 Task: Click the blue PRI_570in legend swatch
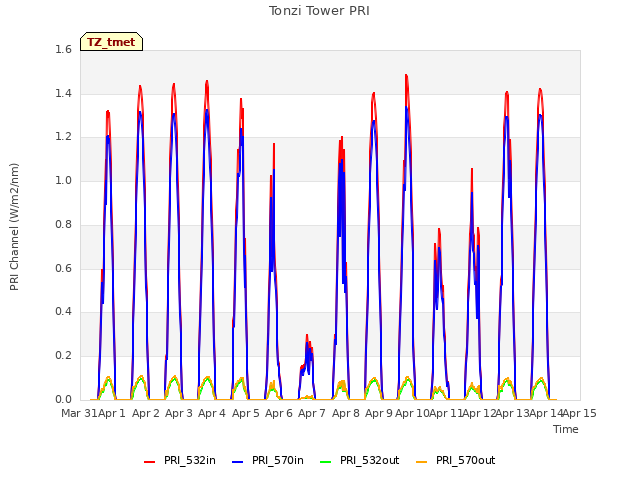[x=238, y=461]
